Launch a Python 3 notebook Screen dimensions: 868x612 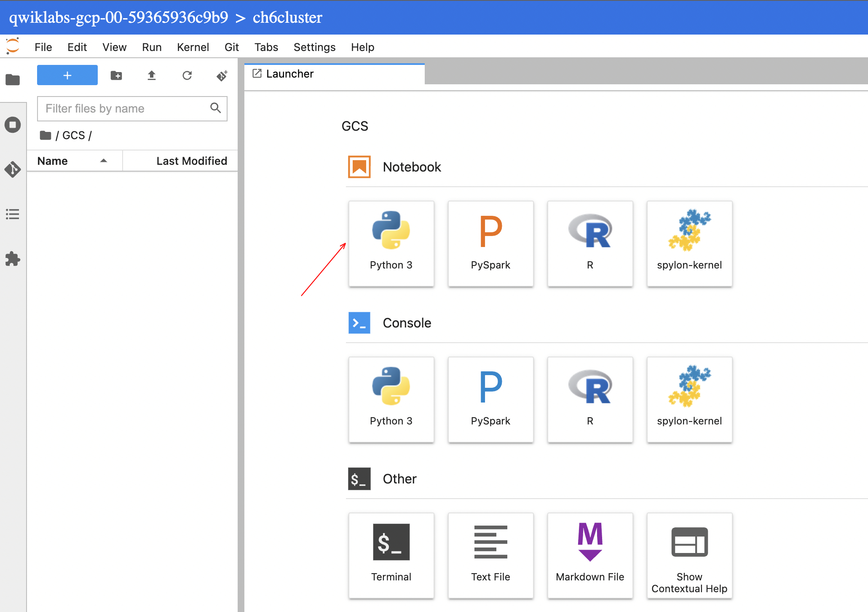pyautogui.click(x=391, y=244)
